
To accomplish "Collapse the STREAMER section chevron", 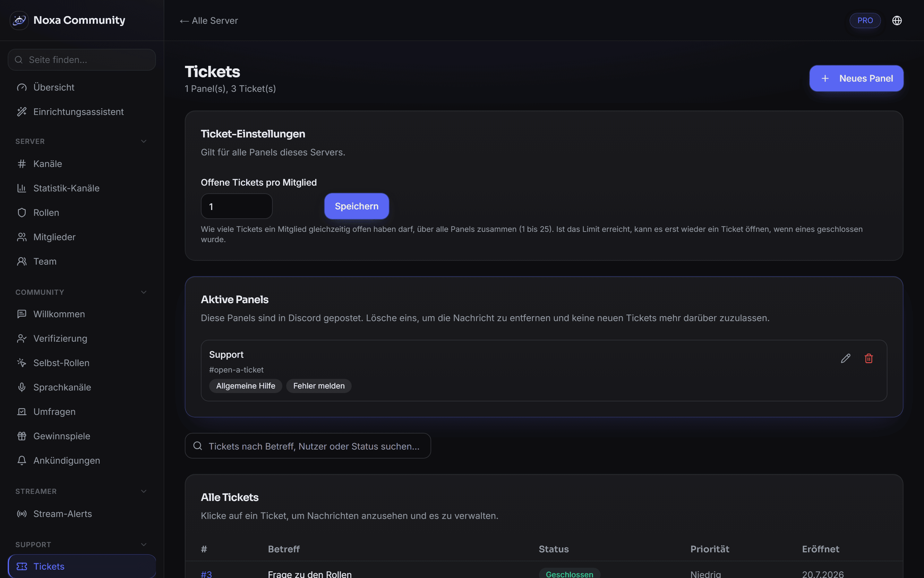I will pyautogui.click(x=143, y=491).
